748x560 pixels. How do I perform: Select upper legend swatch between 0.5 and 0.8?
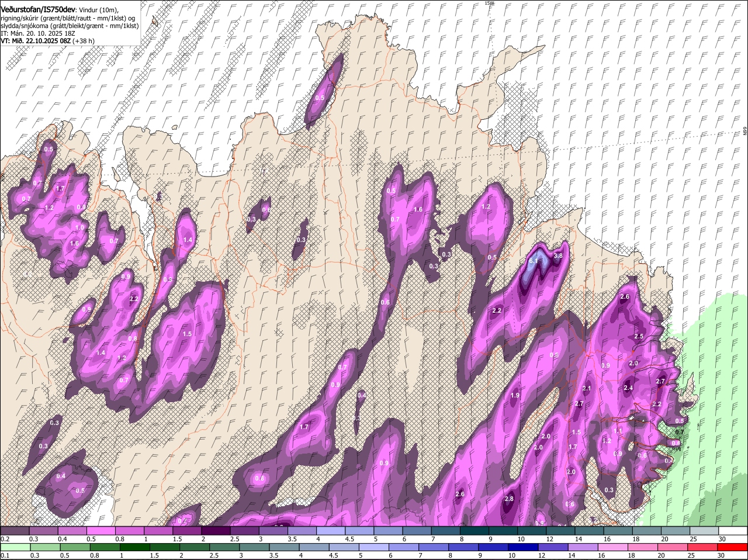tap(101, 530)
